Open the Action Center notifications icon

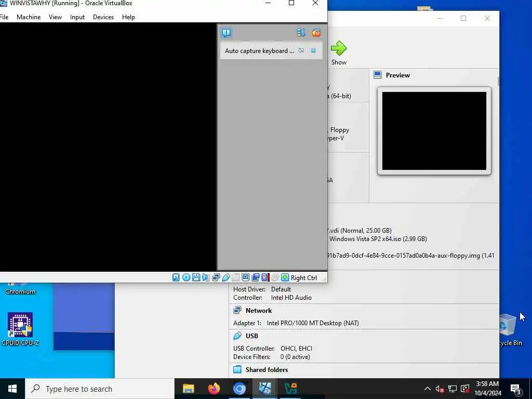click(x=515, y=389)
